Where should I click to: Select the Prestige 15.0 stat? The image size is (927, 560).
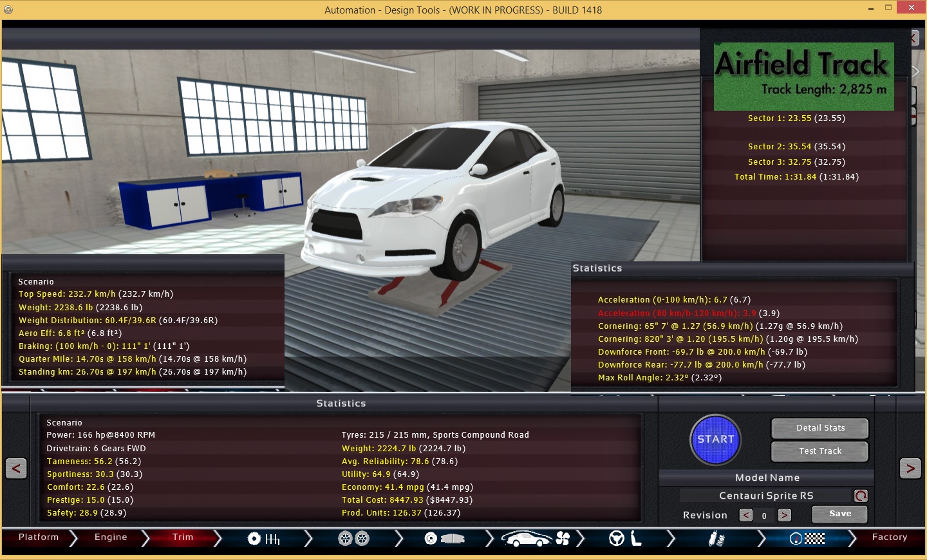pos(90,500)
